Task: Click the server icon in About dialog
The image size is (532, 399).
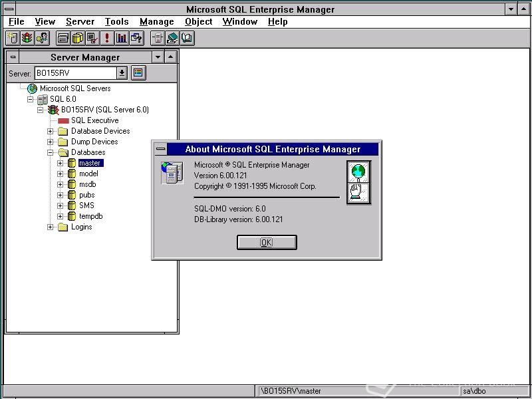Action: 172,173
